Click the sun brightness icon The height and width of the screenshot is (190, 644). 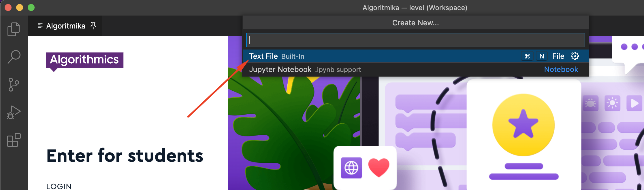[x=612, y=103]
